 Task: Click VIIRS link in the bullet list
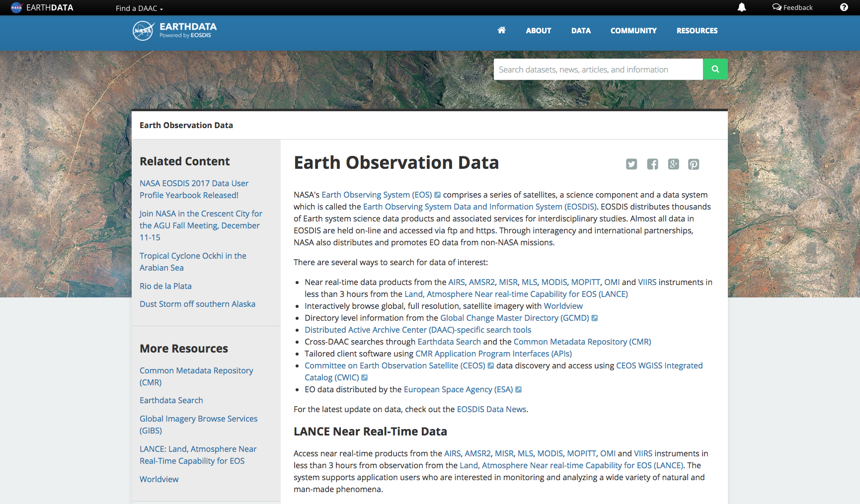pyautogui.click(x=647, y=282)
